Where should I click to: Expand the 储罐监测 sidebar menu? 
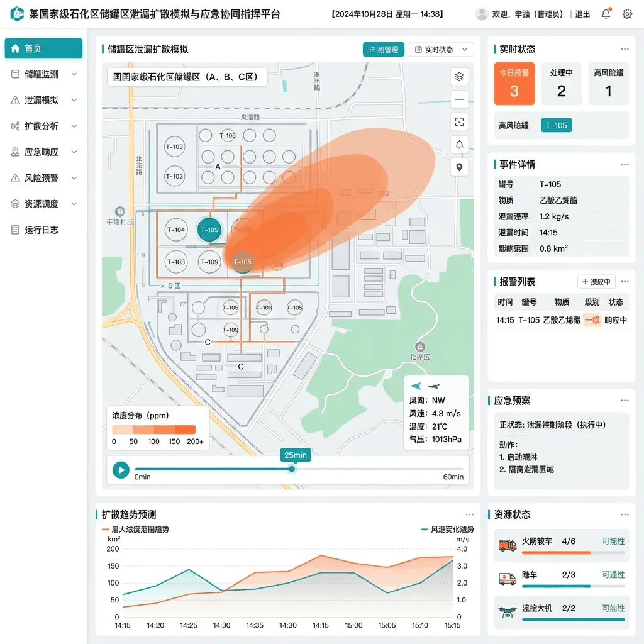coord(43,74)
